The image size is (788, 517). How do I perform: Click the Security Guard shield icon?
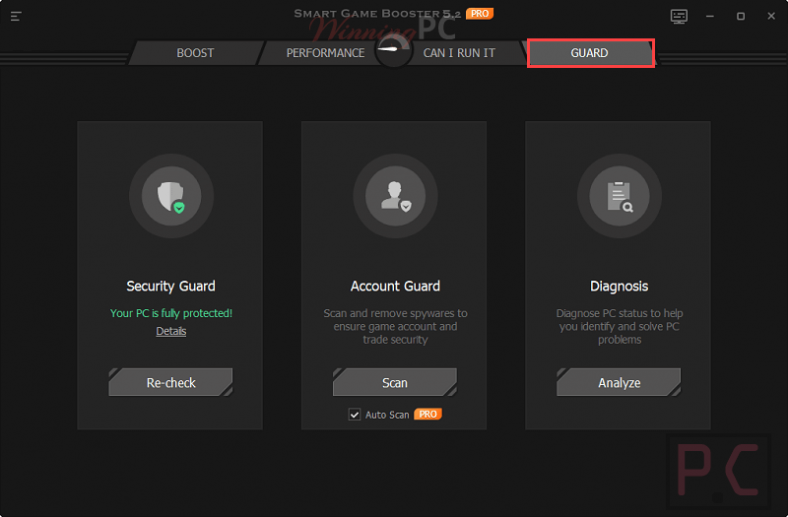pyautogui.click(x=170, y=195)
